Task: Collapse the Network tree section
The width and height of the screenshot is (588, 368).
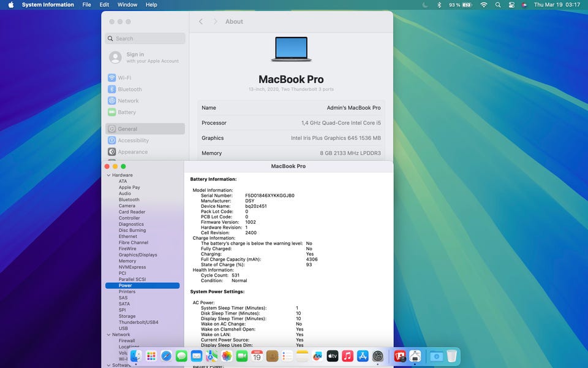Action: click(x=108, y=335)
